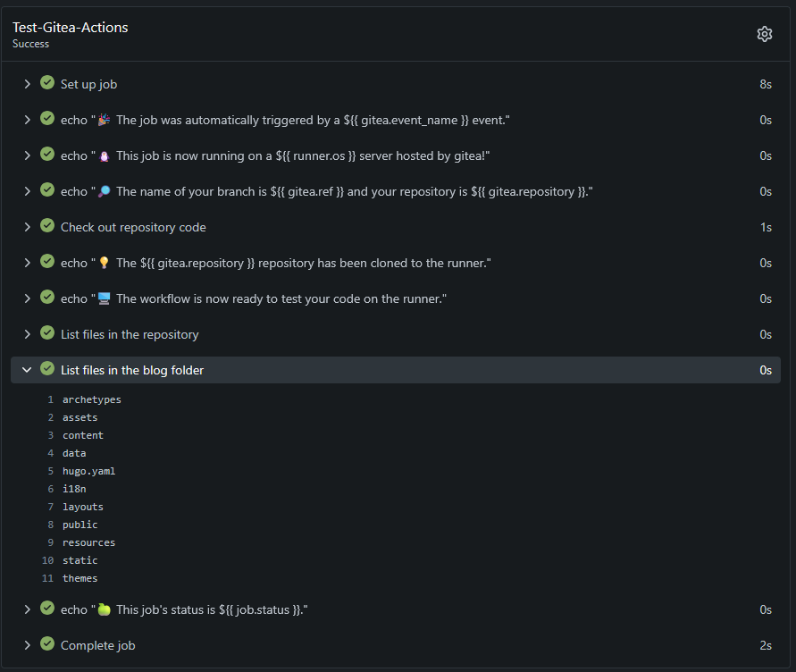Open the echo step about branch name gitea.ref
Image resolution: width=796 pixels, height=672 pixels.
pos(327,191)
